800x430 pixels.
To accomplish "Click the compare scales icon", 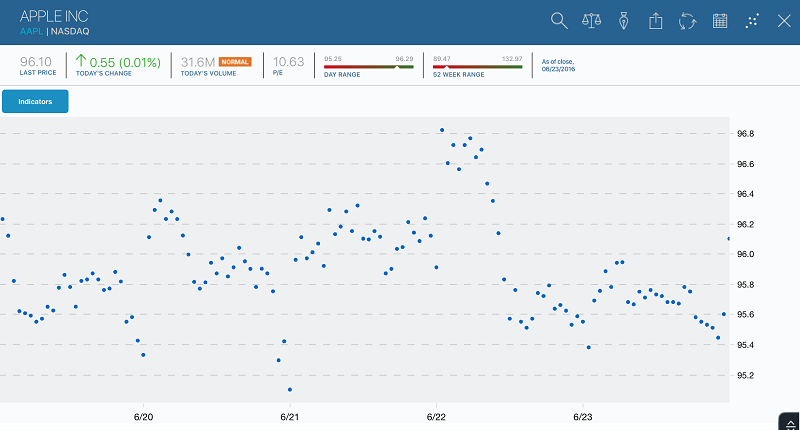I will click(x=591, y=21).
